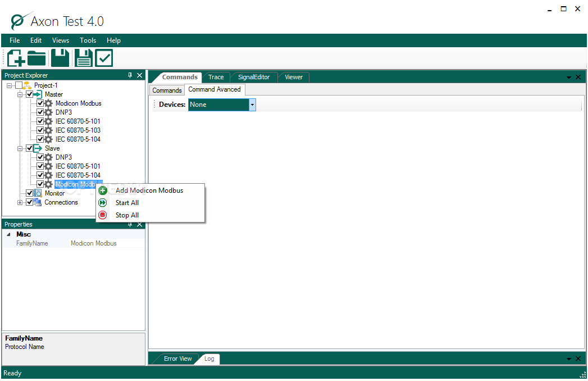
Task: Uncheck IEC 60870-5-103 checkbox
Action: coord(40,130)
